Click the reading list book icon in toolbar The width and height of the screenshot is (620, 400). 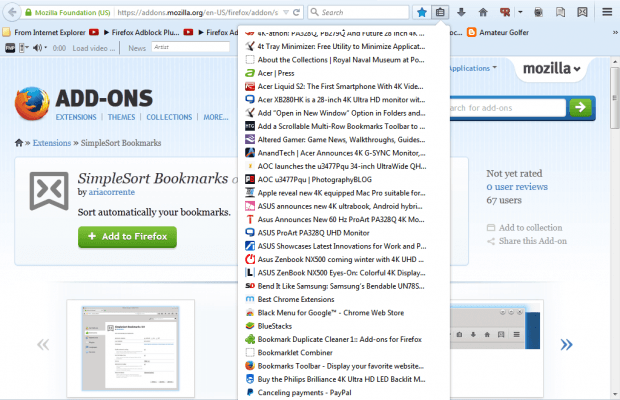[560, 12]
